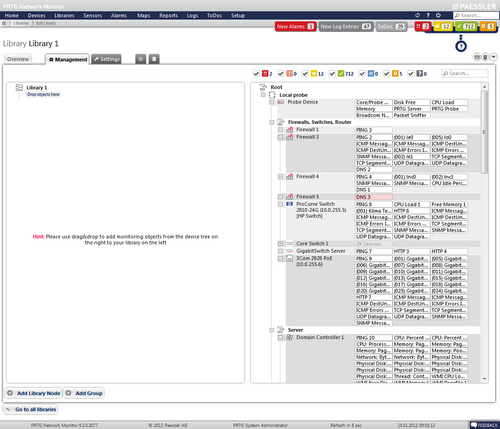Click the green up sensors badge showing 712
Screen dimensions: 500x429
click(x=466, y=26)
